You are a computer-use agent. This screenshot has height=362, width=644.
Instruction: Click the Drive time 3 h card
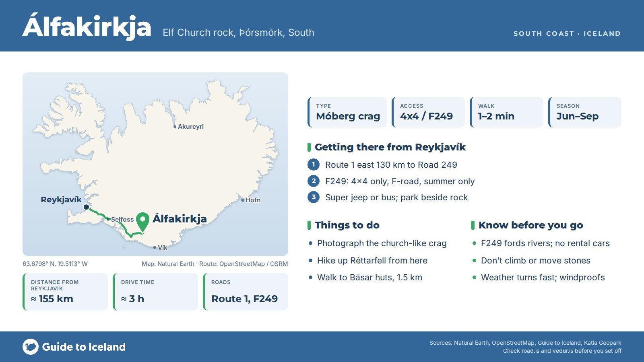[x=155, y=292]
